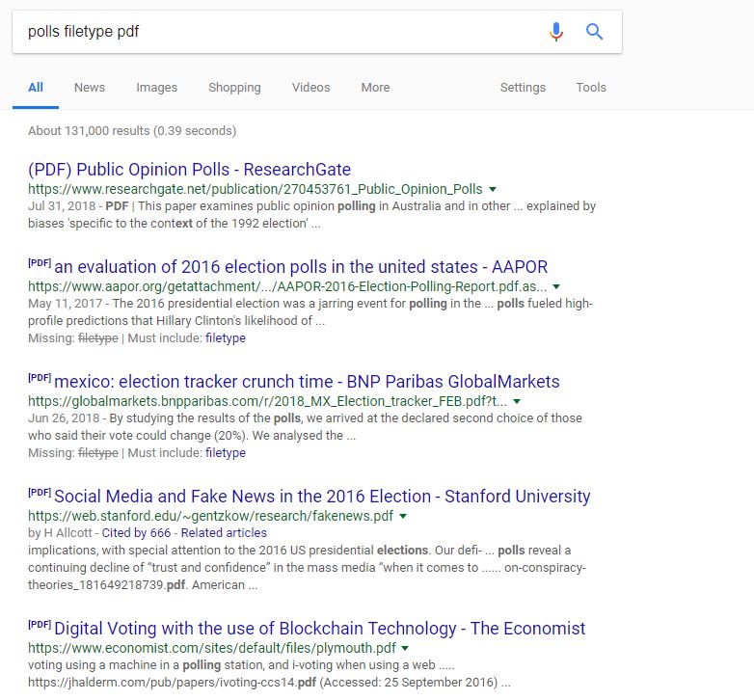Expand the More search categories menu
Screen dimensions: 754x700
(x=375, y=88)
